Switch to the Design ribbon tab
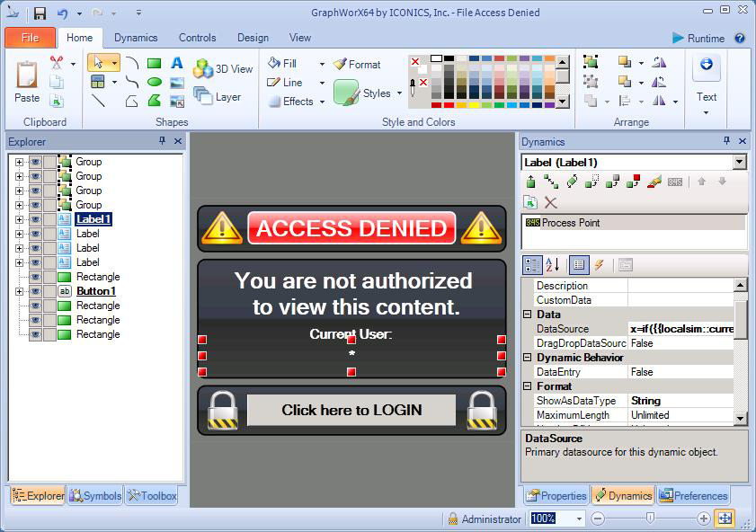This screenshot has width=756, height=532. [x=253, y=38]
